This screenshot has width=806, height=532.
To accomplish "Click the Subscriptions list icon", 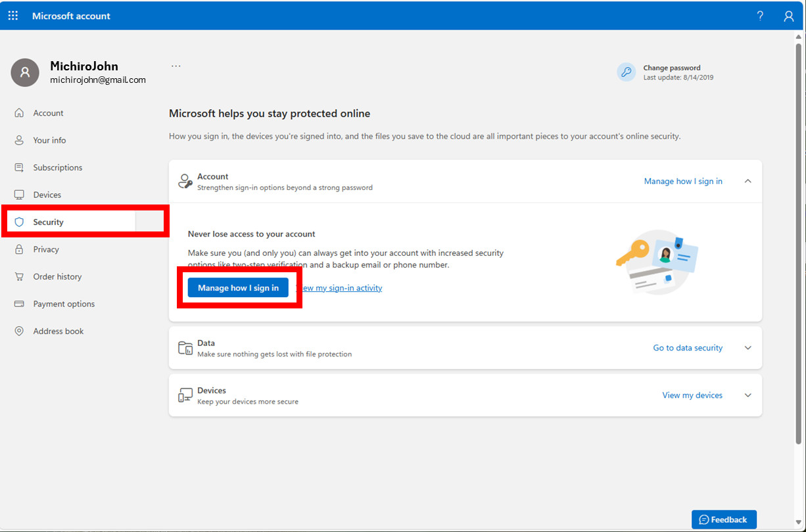I will 19,168.
